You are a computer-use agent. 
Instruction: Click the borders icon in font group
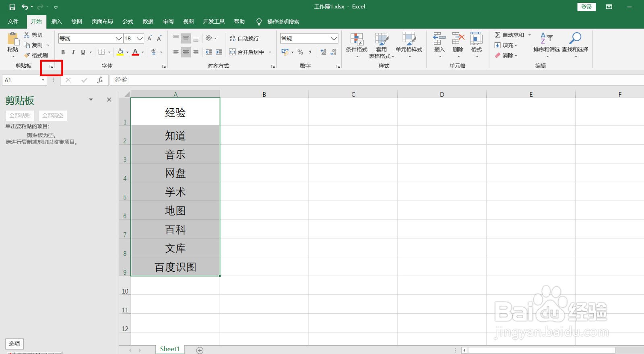click(101, 52)
